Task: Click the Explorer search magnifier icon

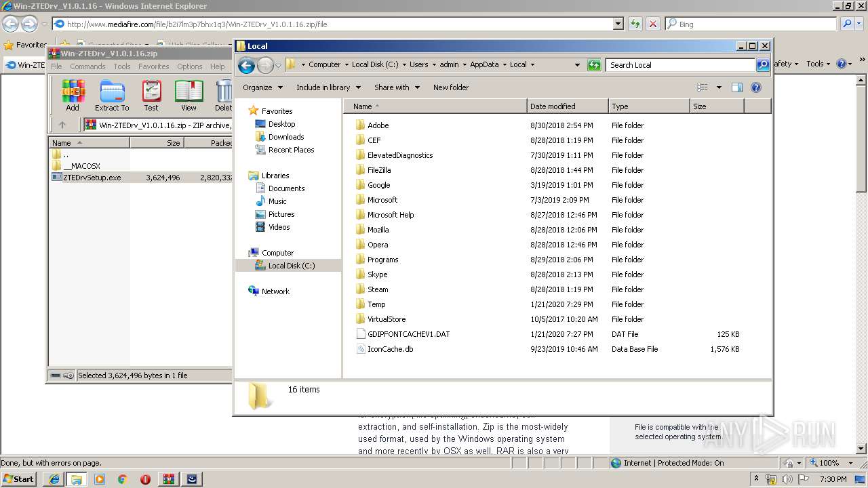Action: [763, 65]
